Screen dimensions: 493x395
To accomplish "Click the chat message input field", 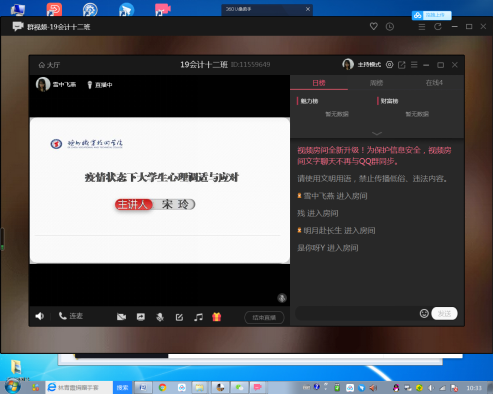I will pos(357,314).
